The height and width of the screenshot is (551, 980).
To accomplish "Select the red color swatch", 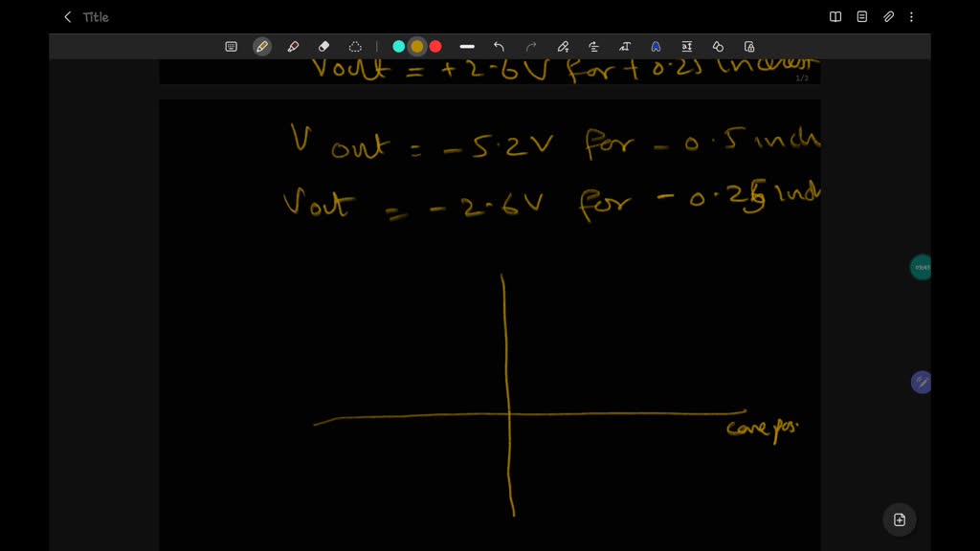I will click(x=435, y=45).
